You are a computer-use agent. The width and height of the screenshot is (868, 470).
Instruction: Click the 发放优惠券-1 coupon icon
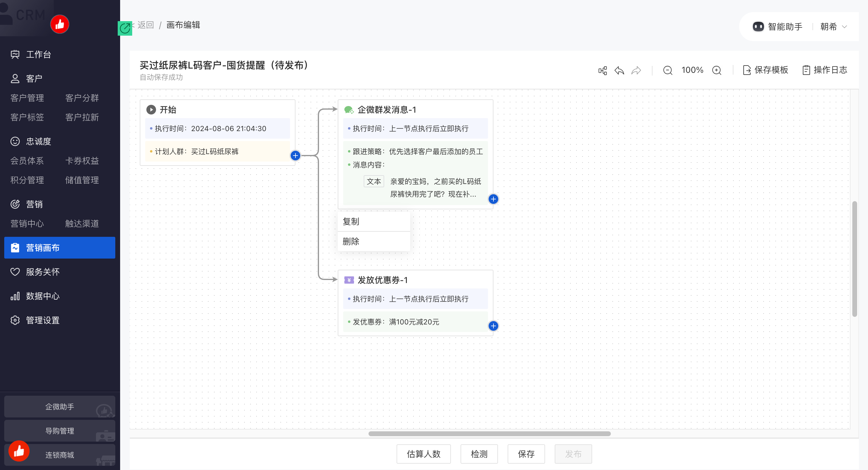[x=349, y=280]
